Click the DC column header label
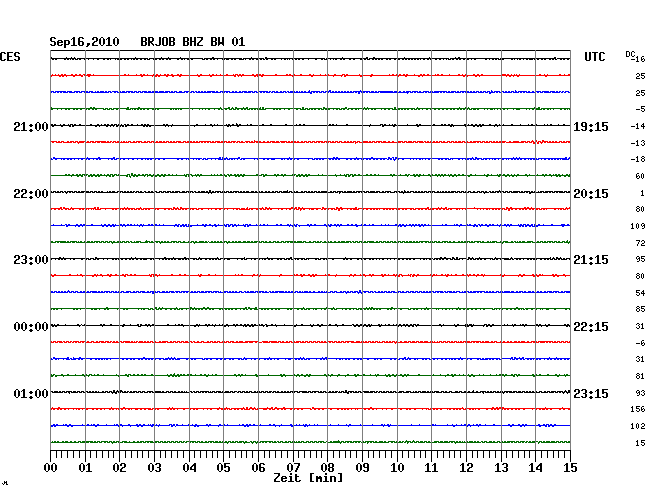The image size is (650, 494). coord(630,54)
